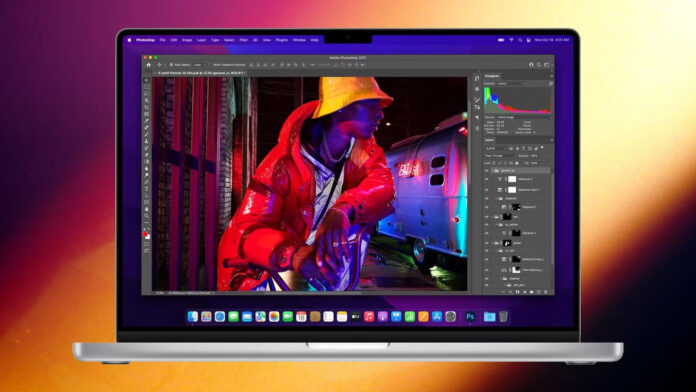Open the Histogram Channel dropdown
The image size is (696, 392).
tap(510, 83)
